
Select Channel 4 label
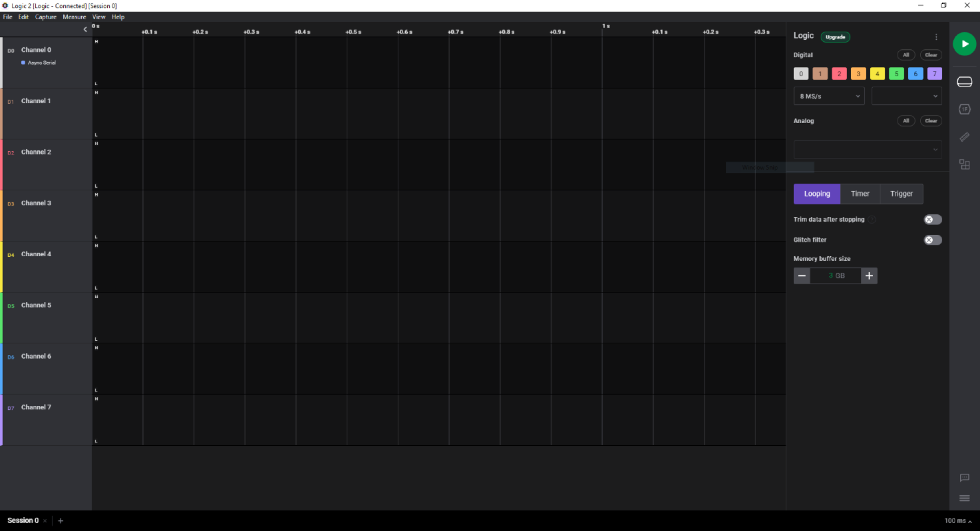coord(36,254)
